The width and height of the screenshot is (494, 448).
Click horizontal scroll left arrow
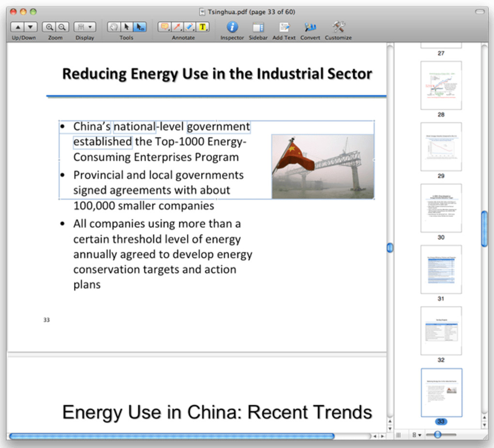click(x=375, y=436)
